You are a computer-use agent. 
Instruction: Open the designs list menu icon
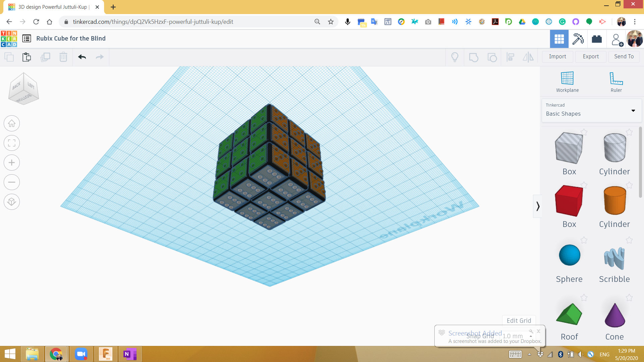point(27,39)
